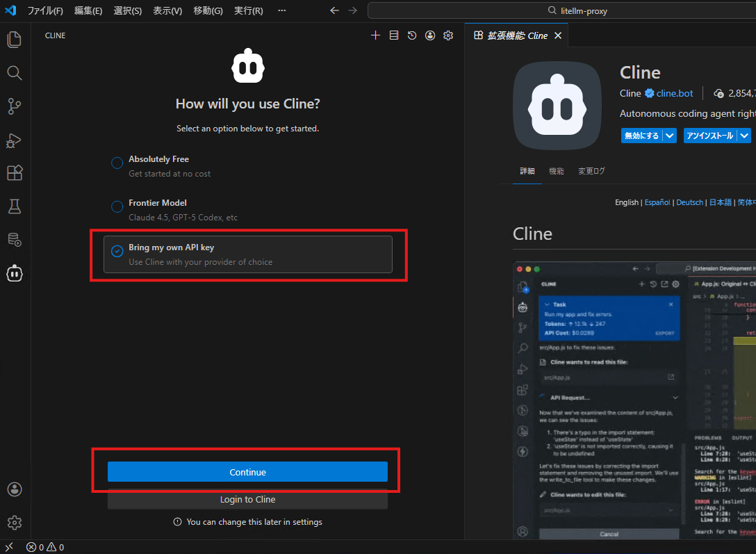The width and height of the screenshot is (756, 554).
Task: Open the 日本語 readme link
Action: pyautogui.click(x=721, y=202)
